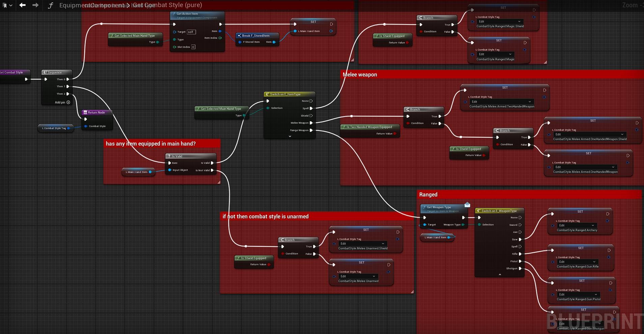Click the function icon in the breadcrumb bar
The image size is (644, 334).
(50, 5)
